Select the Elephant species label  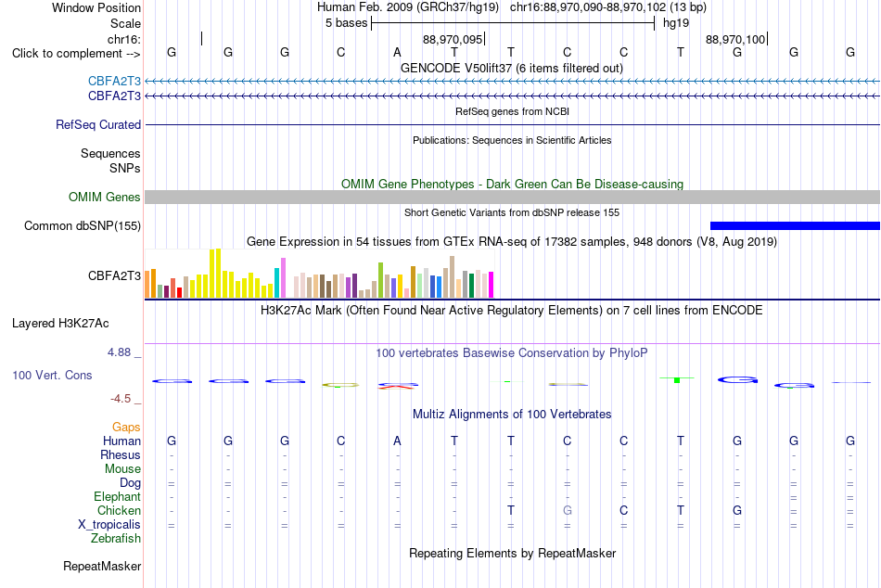point(117,497)
